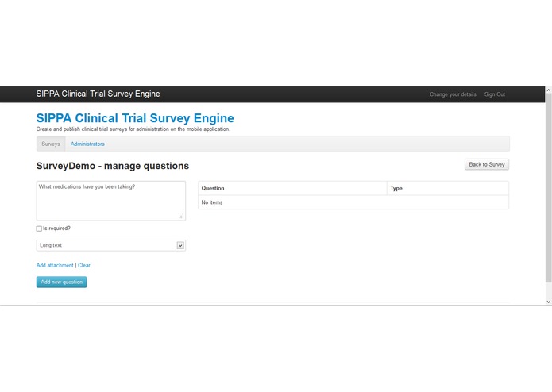This screenshot has height=392, width=552.
Task: Click the 'Clear' link
Action: (x=83, y=266)
